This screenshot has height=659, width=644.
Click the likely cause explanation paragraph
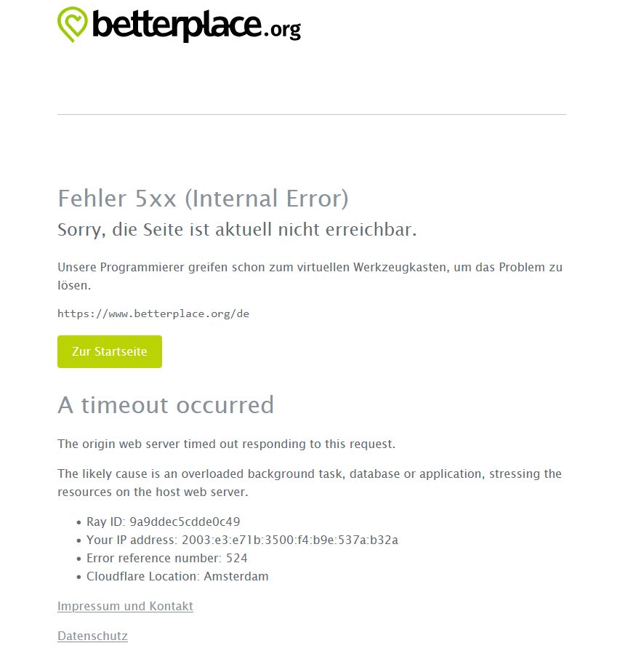pos(310,482)
